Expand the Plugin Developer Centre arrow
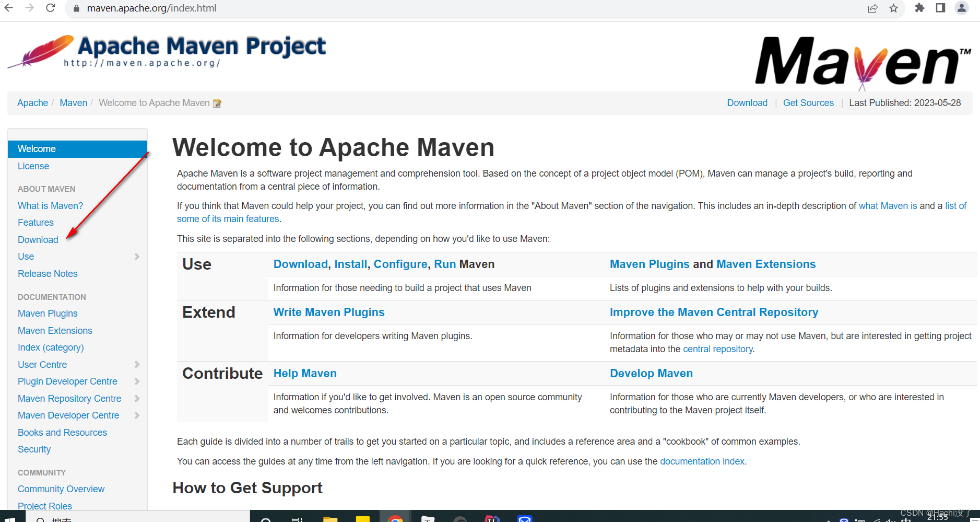Viewport: 980px width, 522px height. [137, 381]
